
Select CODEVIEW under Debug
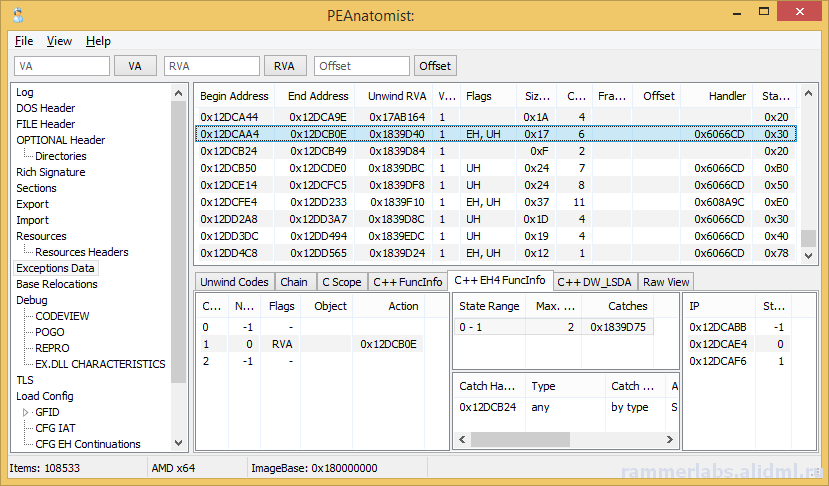62,316
